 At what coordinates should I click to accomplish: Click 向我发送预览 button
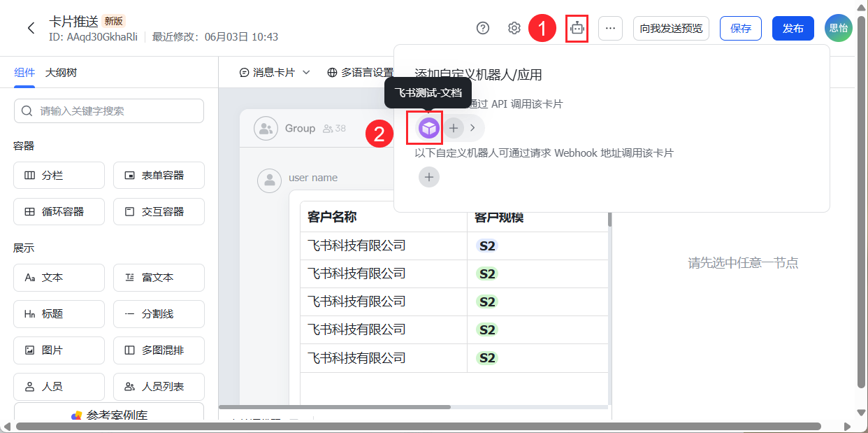[671, 28]
